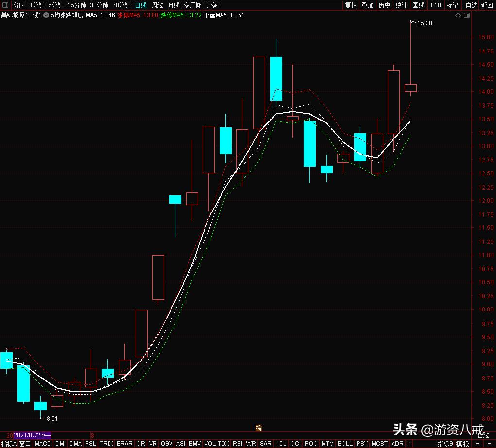
Task: Select the BOLL indicator tab
Action: (x=345, y=444)
